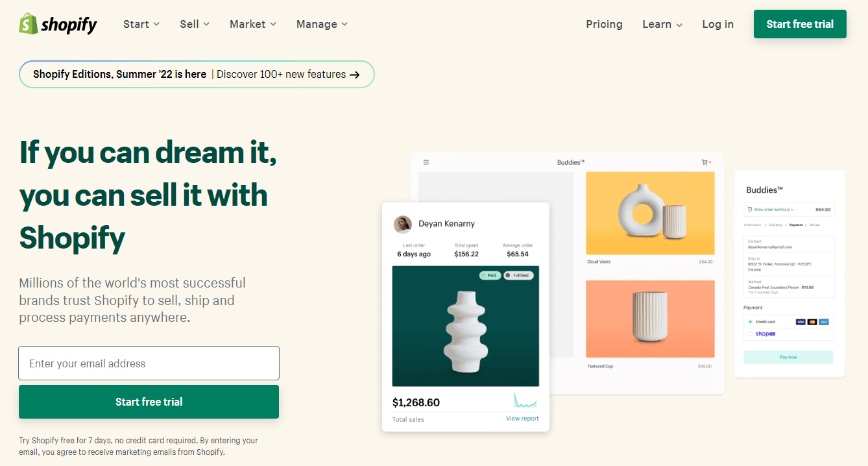Select the Credit card radio option
The width and height of the screenshot is (868, 466).
click(x=751, y=322)
